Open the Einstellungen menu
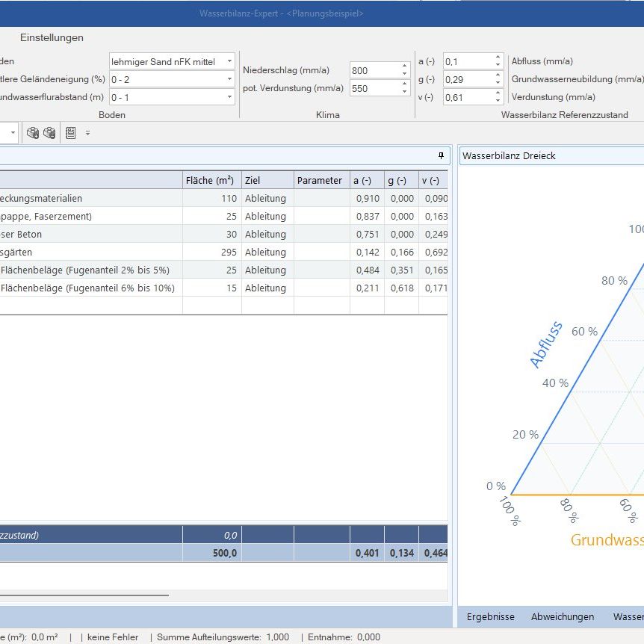Viewport: 644px width, 644px height. (52, 37)
